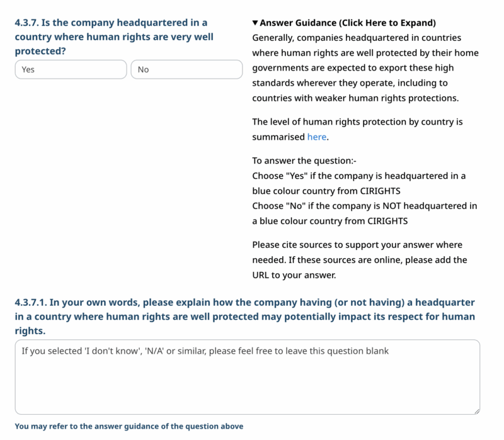Click the "Answer Guidance (Click Here to Expand)" heading
Image resolution: width=504 pixels, height=440 pixels.
348,23
